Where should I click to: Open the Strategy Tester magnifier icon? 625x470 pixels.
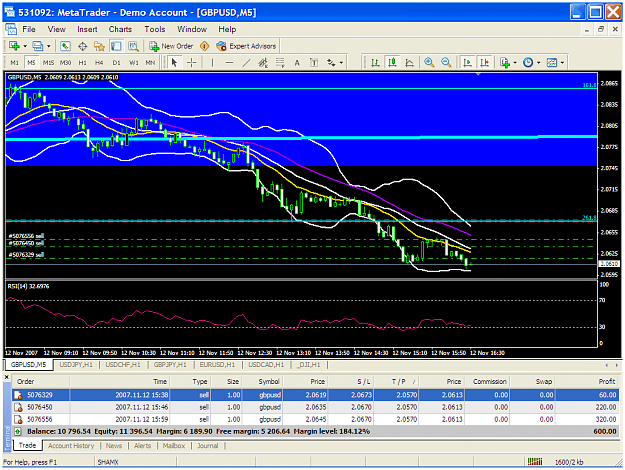click(x=133, y=46)
